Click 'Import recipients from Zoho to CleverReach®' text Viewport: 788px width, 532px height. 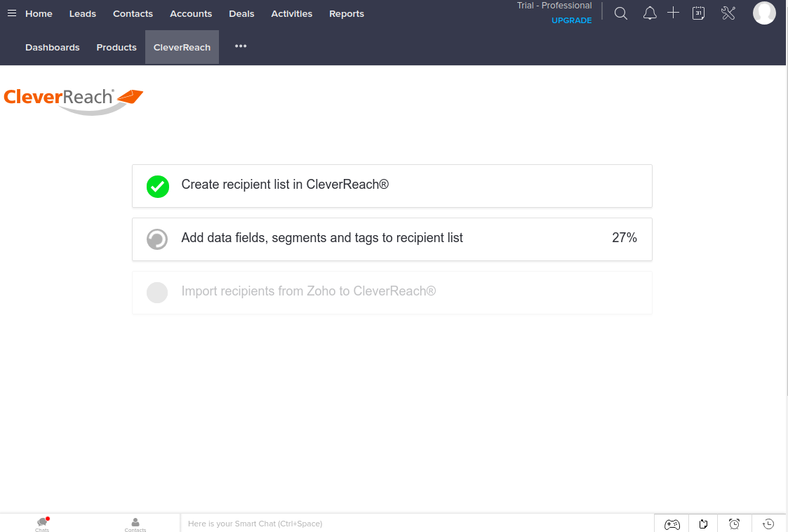pos(309,291)
